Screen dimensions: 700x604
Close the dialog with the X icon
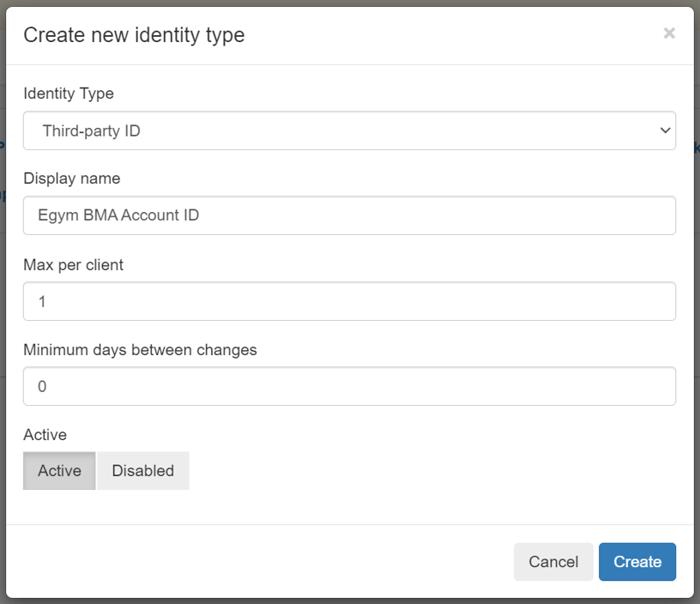coord(668,33)
